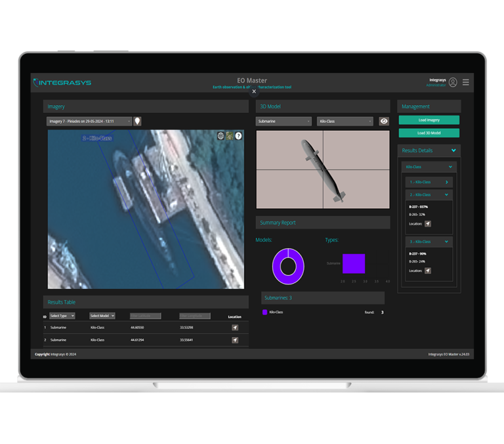Image resolution: width=504 pixels, height=444 pixels.
Task: Open the Select Type filter dropdown
Action: click(62, 316)
